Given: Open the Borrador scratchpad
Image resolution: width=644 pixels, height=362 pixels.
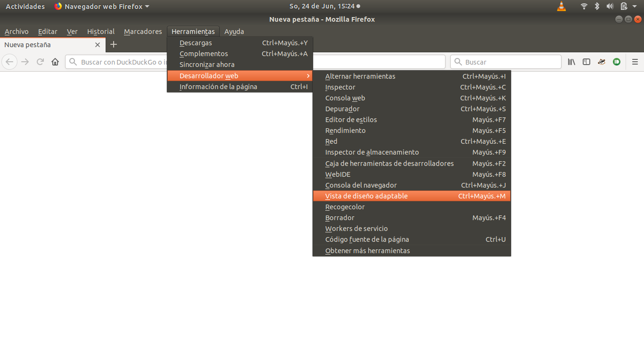Looking at the screenshot, I should (412, 218).
